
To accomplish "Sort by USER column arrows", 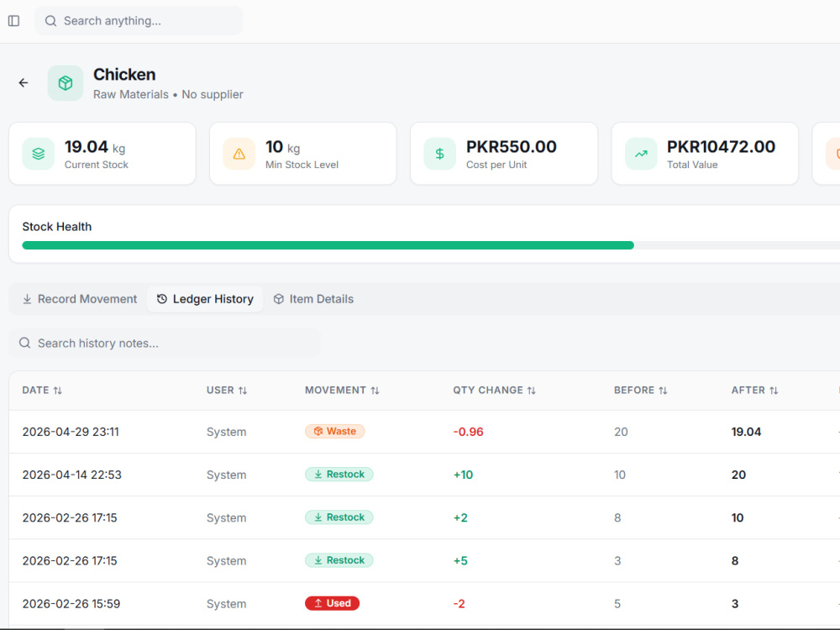I will pyautogui.click(x=243, y=391).
